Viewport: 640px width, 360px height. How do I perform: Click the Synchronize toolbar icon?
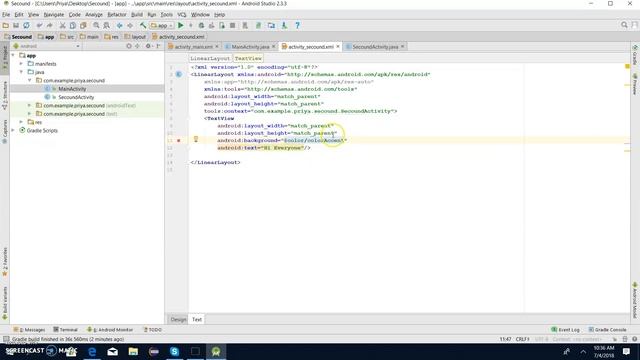tap(26, 25)
